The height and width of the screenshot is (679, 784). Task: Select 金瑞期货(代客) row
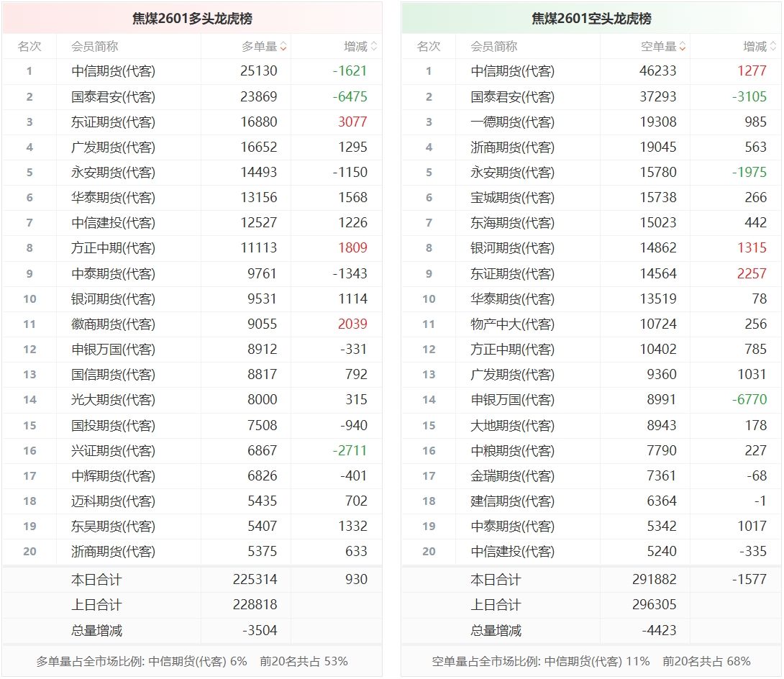pos(591,475)
